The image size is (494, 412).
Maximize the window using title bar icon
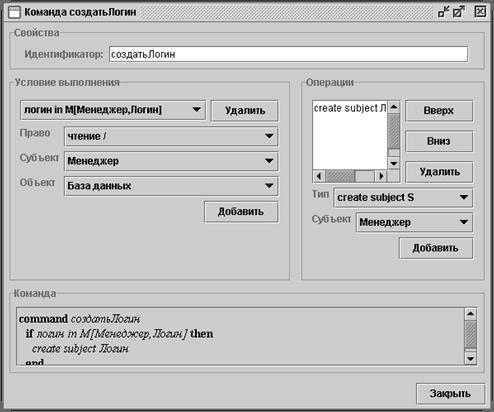click(459, 12)
